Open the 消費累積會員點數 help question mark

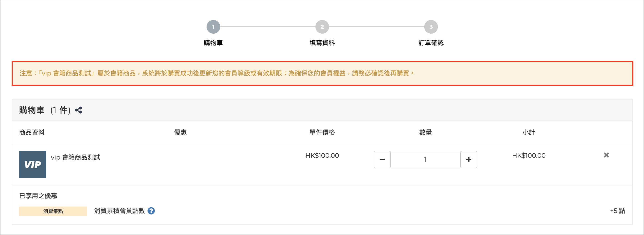tap(151, 211)
